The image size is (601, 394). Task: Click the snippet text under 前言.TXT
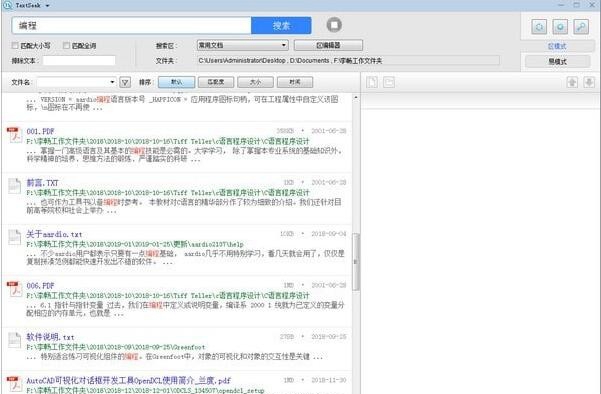[184, 206]
